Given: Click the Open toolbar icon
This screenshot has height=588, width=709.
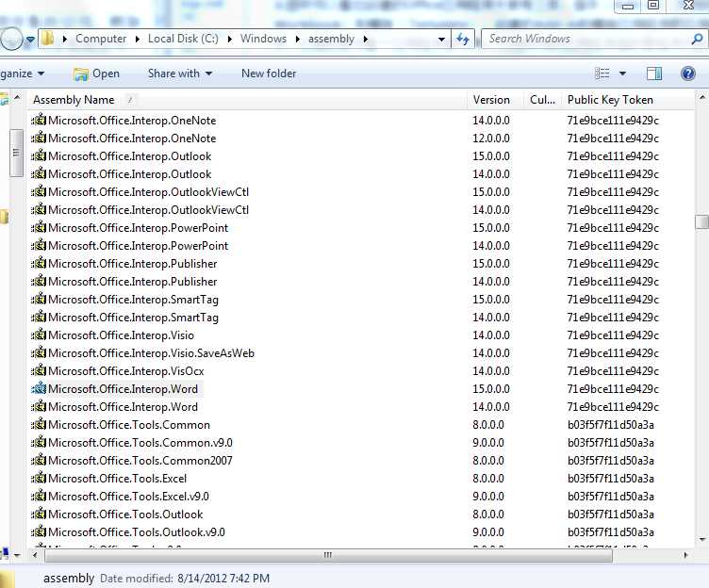Looking at the screenshot, I should (80, 73).
